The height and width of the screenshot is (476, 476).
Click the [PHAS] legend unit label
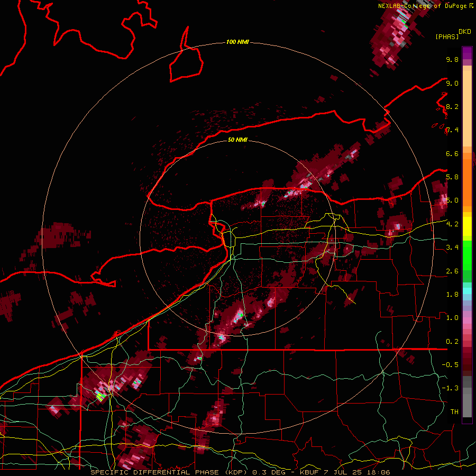pyautogui.click(x=447, y=36)
